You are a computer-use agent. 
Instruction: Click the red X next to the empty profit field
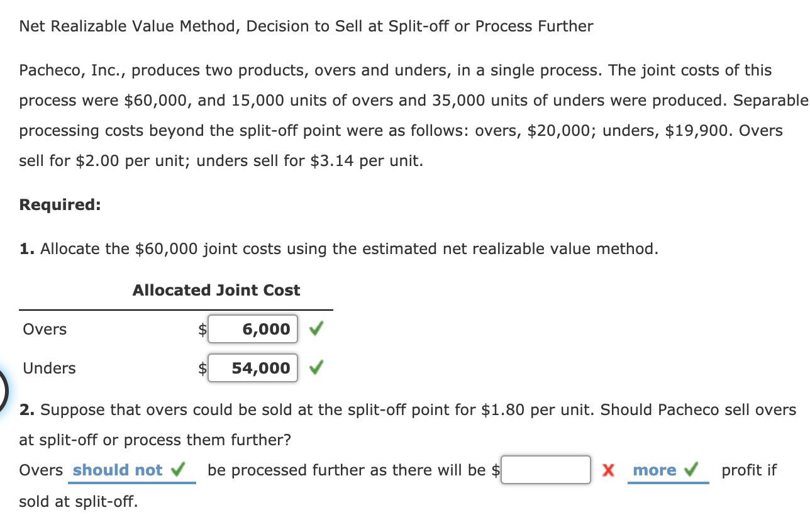pos(607,470)
